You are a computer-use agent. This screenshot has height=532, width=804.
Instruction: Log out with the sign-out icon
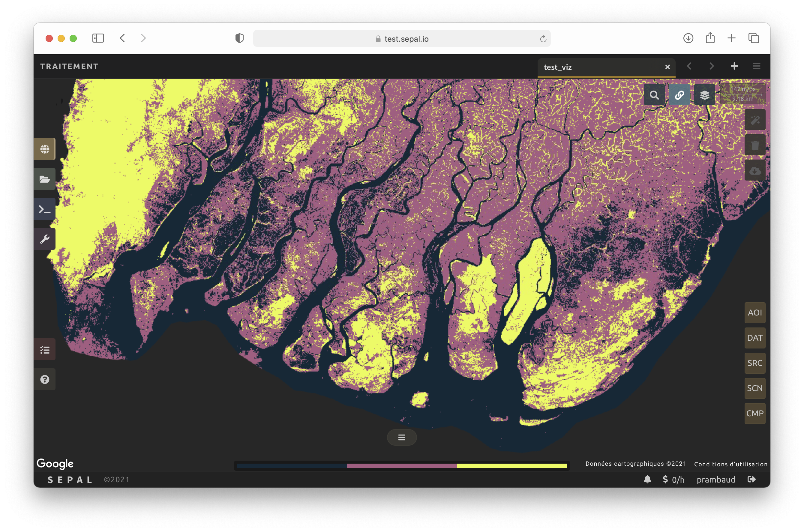coord(752,480)
